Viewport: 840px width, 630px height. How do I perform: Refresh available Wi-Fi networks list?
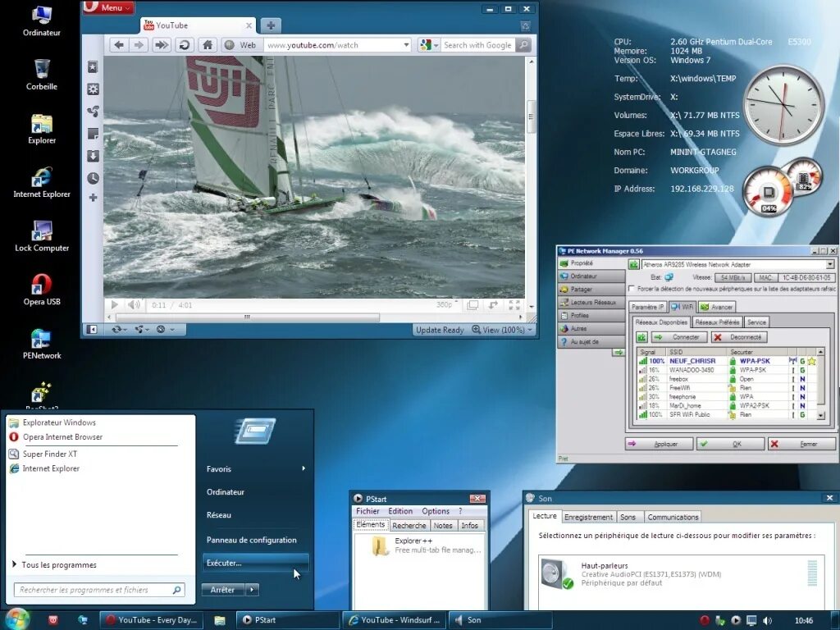tap(641, 337)
